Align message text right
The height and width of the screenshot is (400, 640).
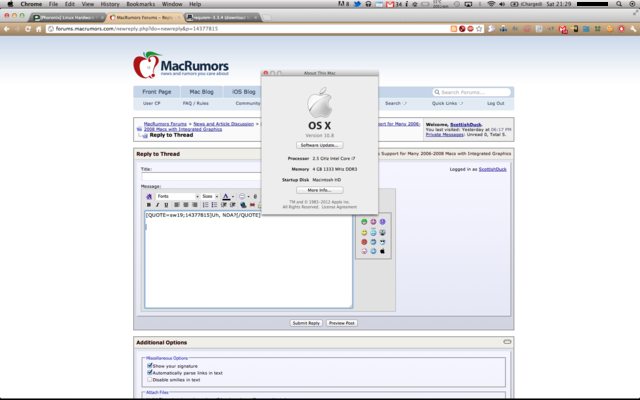[195, 205]
